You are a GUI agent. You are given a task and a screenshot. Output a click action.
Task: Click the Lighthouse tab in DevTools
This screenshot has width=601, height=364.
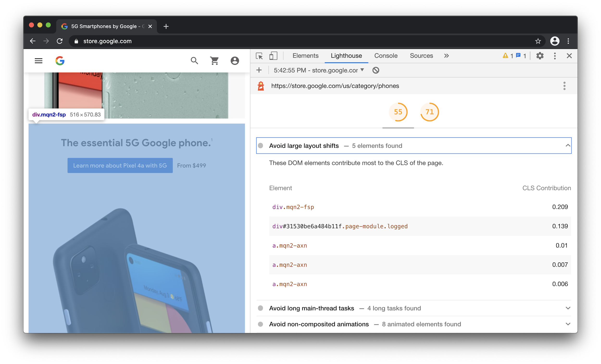click(346, 55)
